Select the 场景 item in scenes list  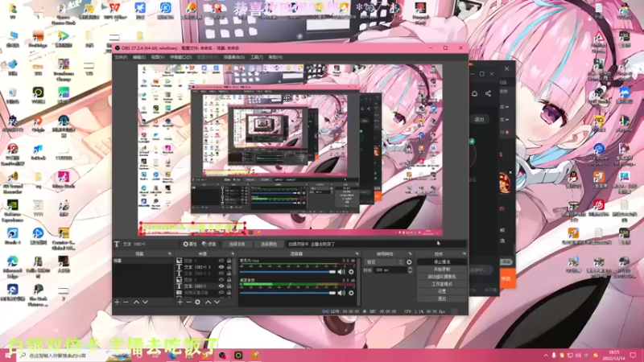click(143, 261)
